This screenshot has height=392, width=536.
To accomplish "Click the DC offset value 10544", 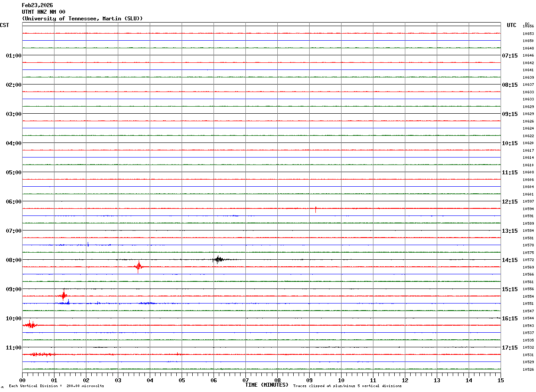I will (x=528, y=319).
